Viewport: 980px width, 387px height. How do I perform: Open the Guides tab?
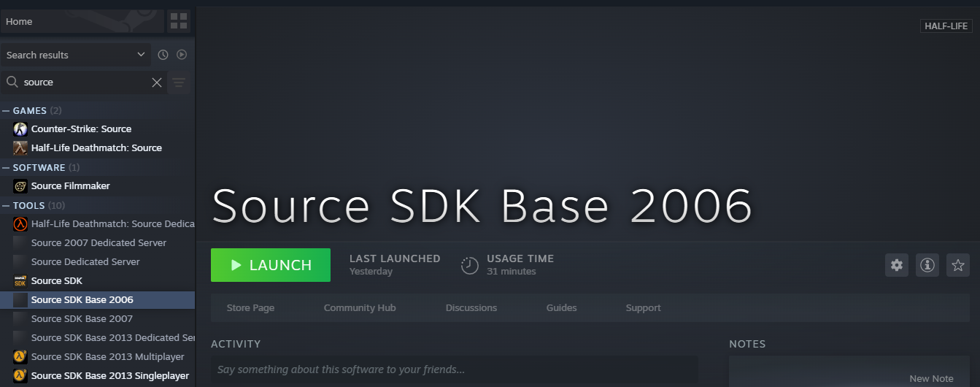tap(561, 308)
